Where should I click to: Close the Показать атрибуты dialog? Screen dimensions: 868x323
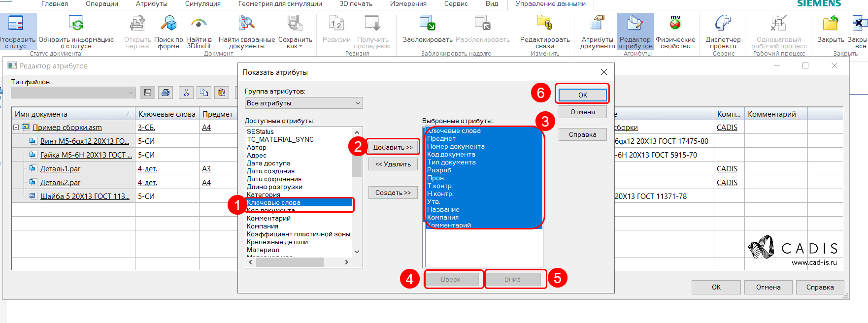604,72
